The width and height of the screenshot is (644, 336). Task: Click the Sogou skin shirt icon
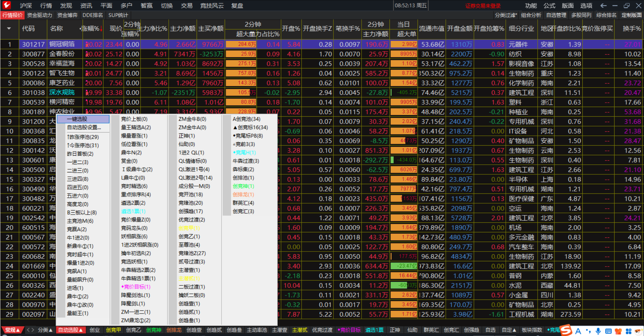coord(619,331)
